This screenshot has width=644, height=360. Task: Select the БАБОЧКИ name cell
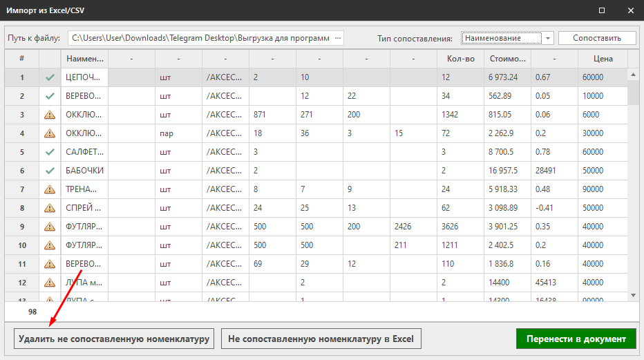84,171
